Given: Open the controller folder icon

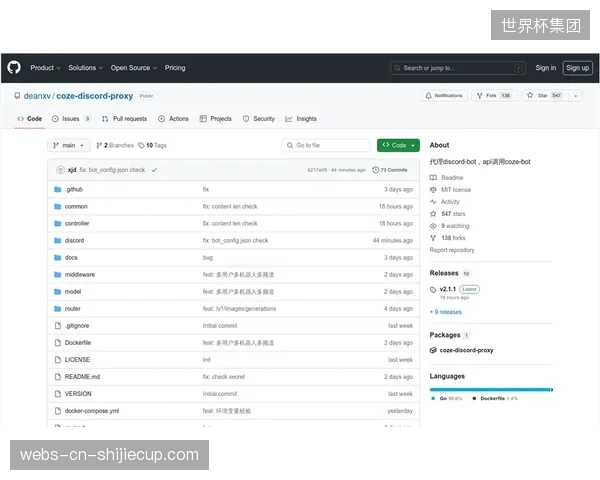Looking at the screenshot, I should (x=58, y=224).
